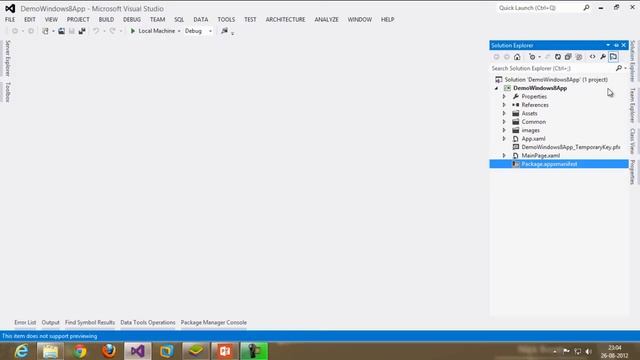The image size is (640, 360).
Task: Click the Search Solution Explorer input field
Action: click(552, 68)
